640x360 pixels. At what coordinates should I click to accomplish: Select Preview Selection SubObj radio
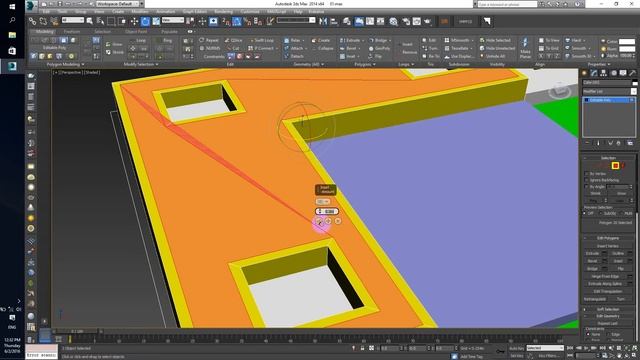601,213
